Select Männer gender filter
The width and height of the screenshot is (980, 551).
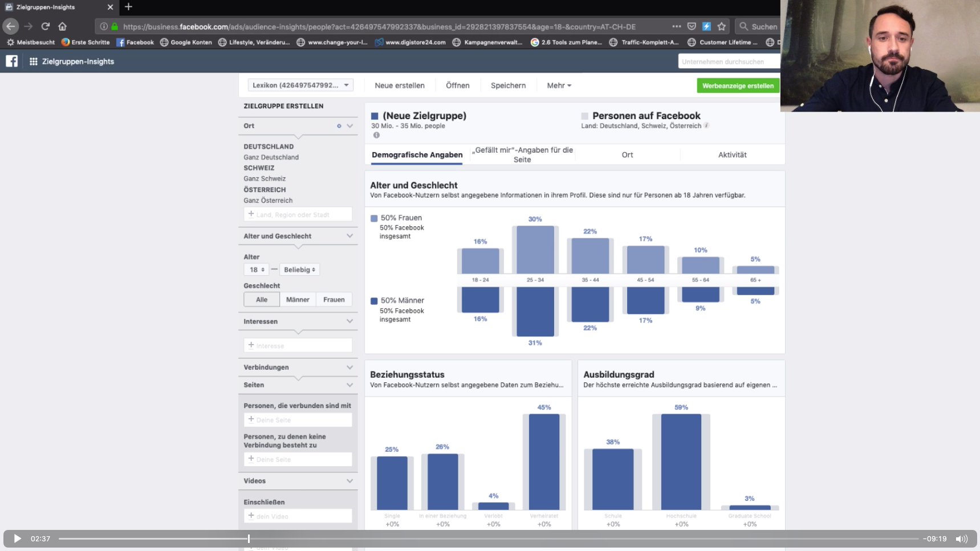tap(298, 300)
